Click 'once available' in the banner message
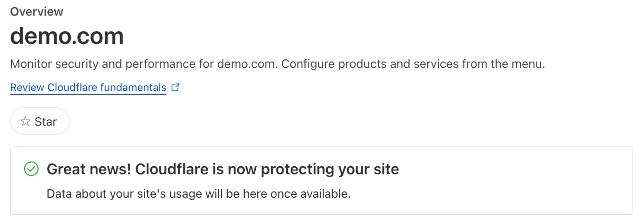644x224 pixels. click(x=310, y=194)
